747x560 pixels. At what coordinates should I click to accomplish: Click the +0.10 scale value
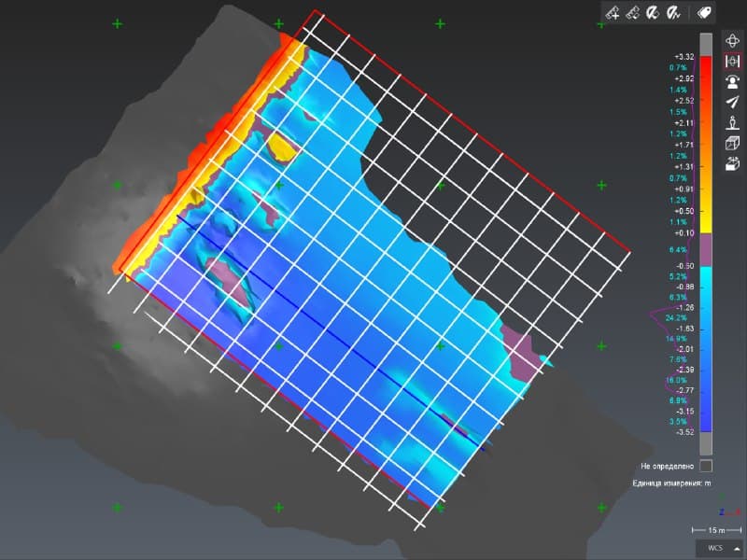684,233
